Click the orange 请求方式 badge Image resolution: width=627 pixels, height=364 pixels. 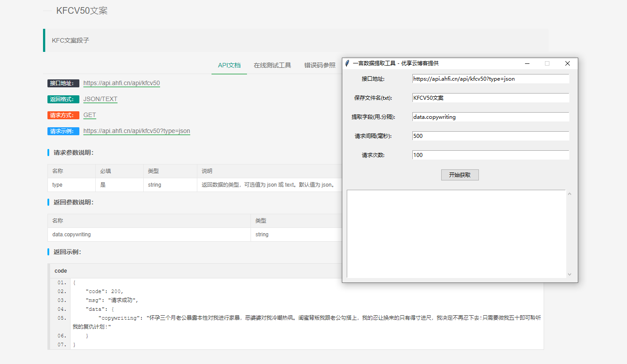63,115
